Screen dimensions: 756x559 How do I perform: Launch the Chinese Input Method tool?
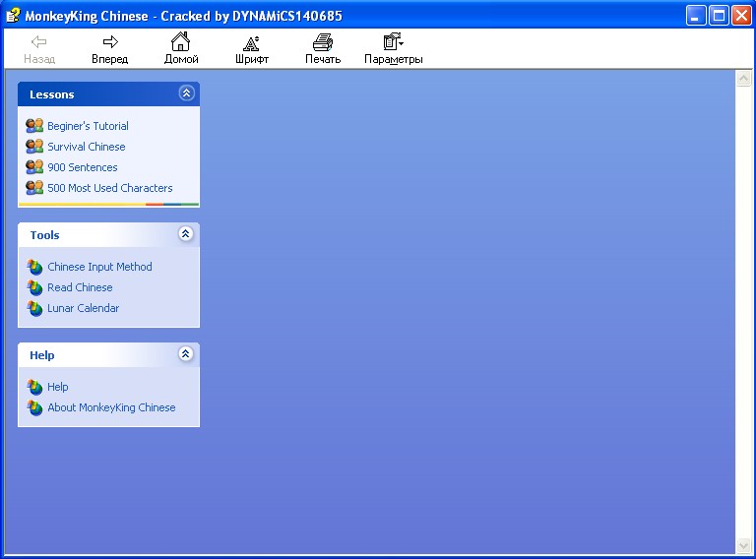click(99, 267)
